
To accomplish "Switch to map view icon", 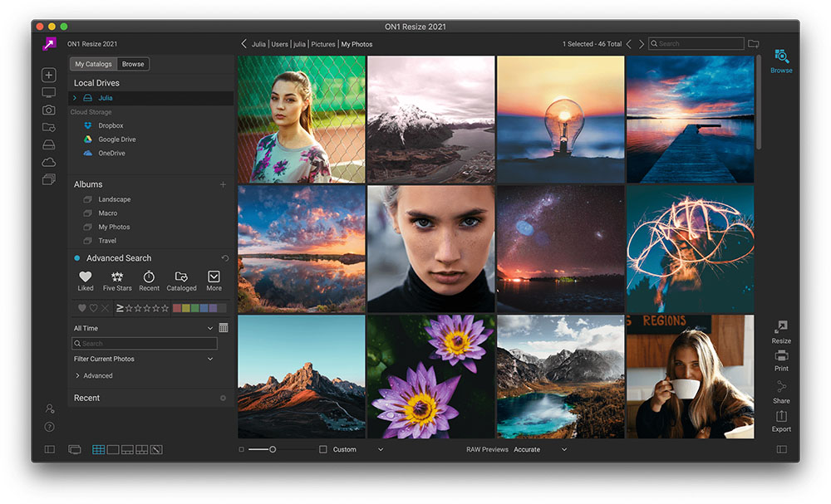I will pyautogui.click(x=156, y=449).
